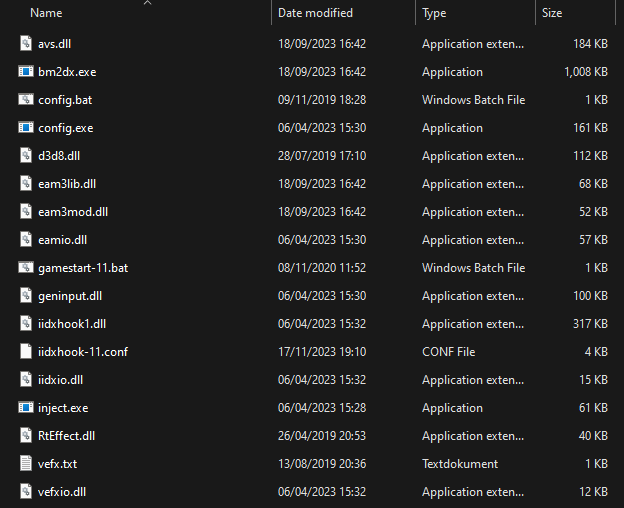The image size is (624, 508).
Task: Select the eam3lib.dll file name
Action: [x=67, y=184]
